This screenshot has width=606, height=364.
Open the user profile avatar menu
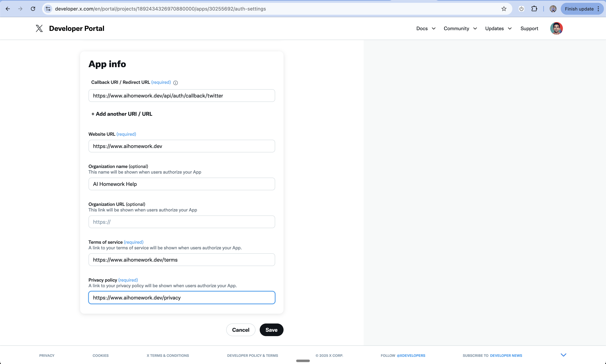click(x=556, y=28)
